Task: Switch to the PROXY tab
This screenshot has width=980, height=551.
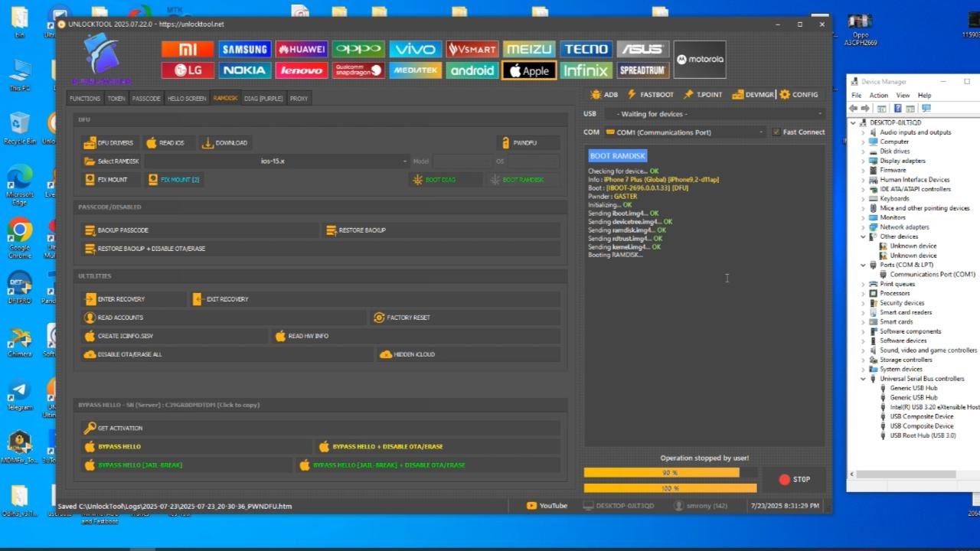Action: (299, 99)
